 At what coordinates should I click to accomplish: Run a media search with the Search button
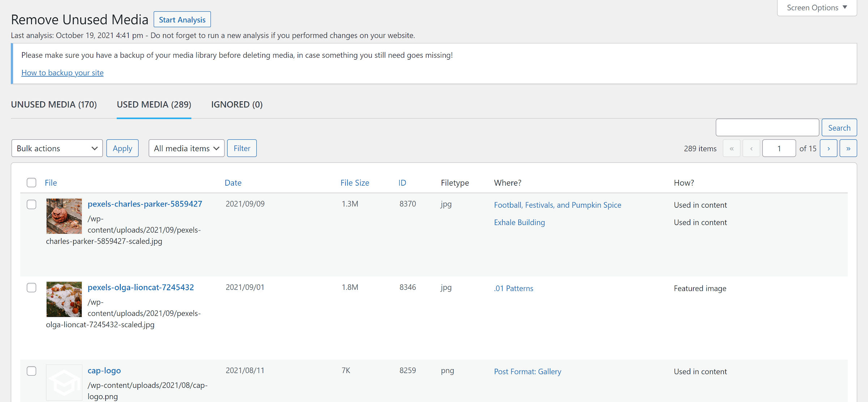(x=839, y=127)
